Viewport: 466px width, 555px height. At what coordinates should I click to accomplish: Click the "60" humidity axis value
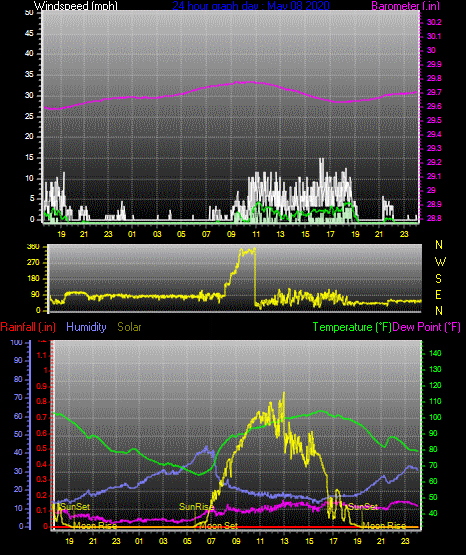[18, 416]
